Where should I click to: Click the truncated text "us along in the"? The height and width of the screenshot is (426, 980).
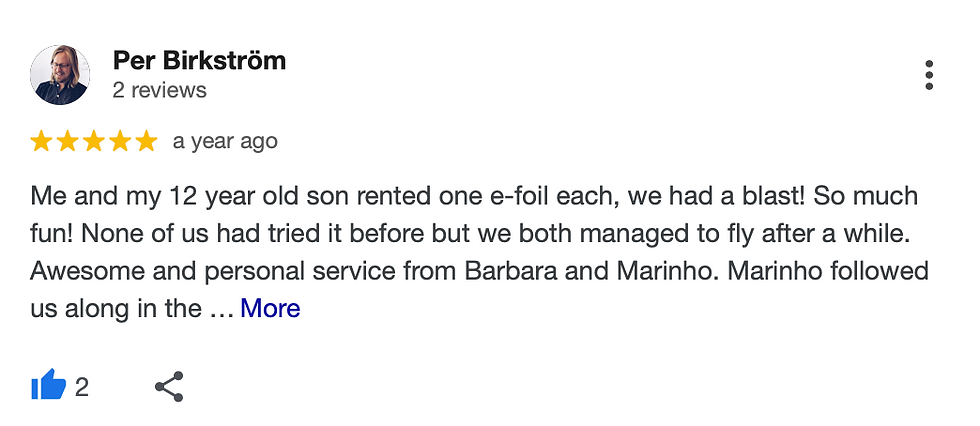pos(116,308)
